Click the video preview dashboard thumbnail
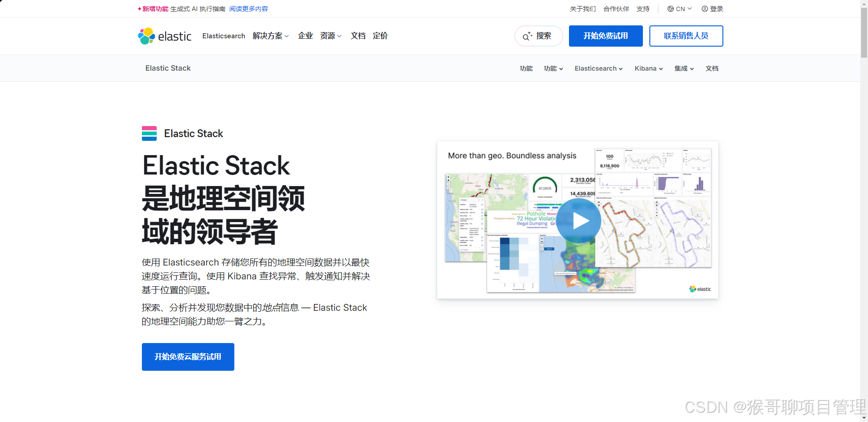Viewport: 868px width, 422px height. pyautogui.click(x=578, y=220)
